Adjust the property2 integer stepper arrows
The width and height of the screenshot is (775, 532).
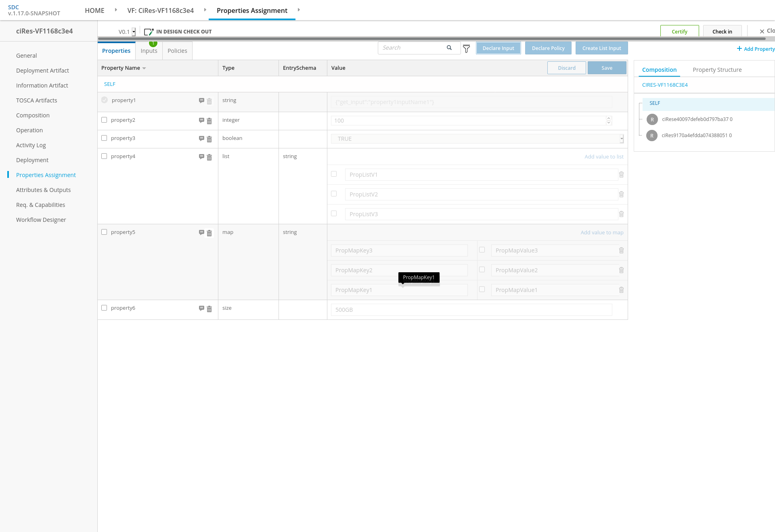coord(609,121)
